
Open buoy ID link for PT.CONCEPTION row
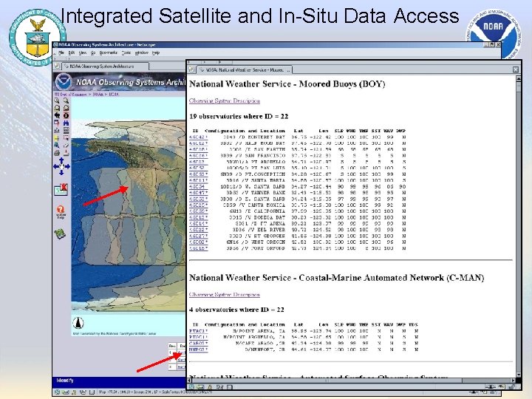[199, 174]
